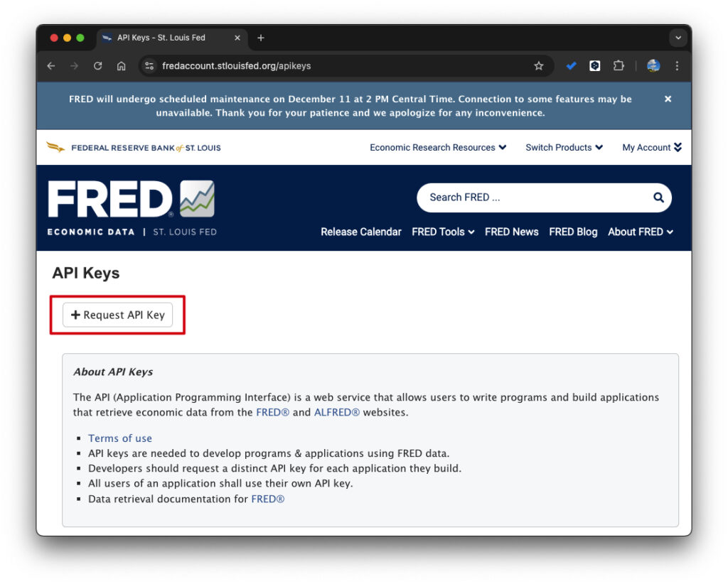This screenshot has height=584, width=728.
Task: Open the cube-shaped extension icon
Action: tap(595, 66)
